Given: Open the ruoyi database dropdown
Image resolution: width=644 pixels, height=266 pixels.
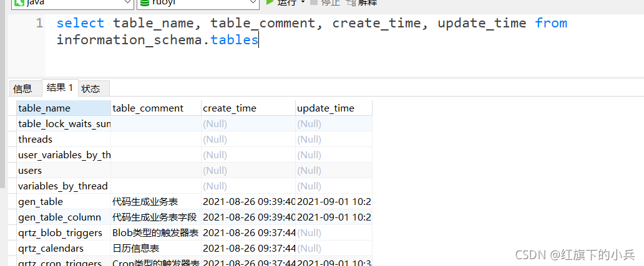Looking at the screenshot, I should (198, 3).
